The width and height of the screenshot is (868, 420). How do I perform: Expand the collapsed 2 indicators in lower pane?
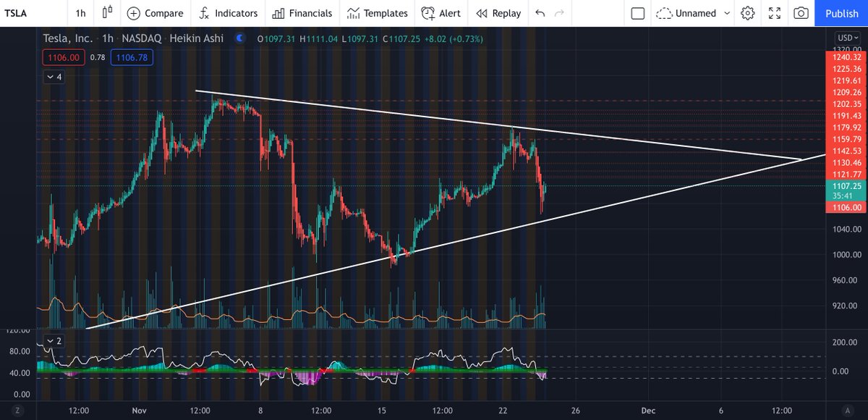coord(54,340)
